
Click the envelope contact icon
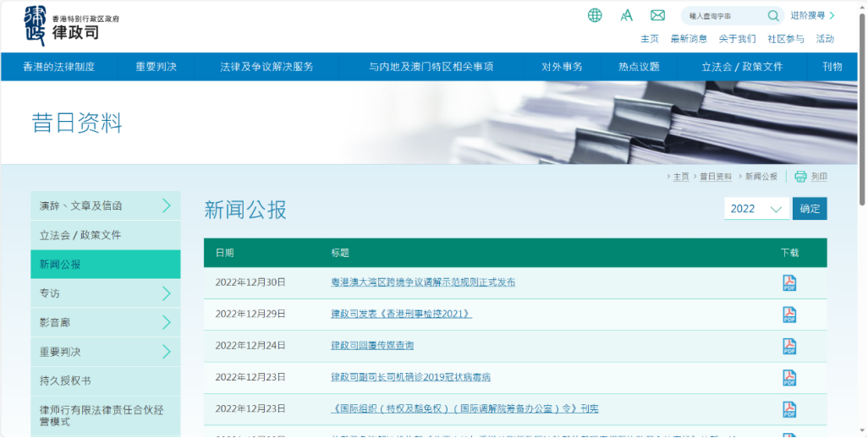pos(657,15)
